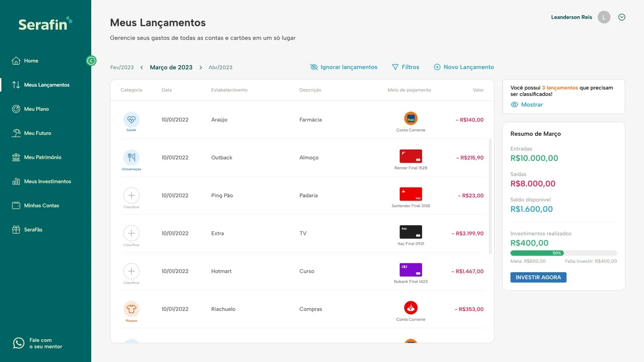Image resolution: width=644 pixels, height=362 pixels.
Task: Click the Itaú Conta Corrente logo on Araújo row
Action: click(411, 118)
